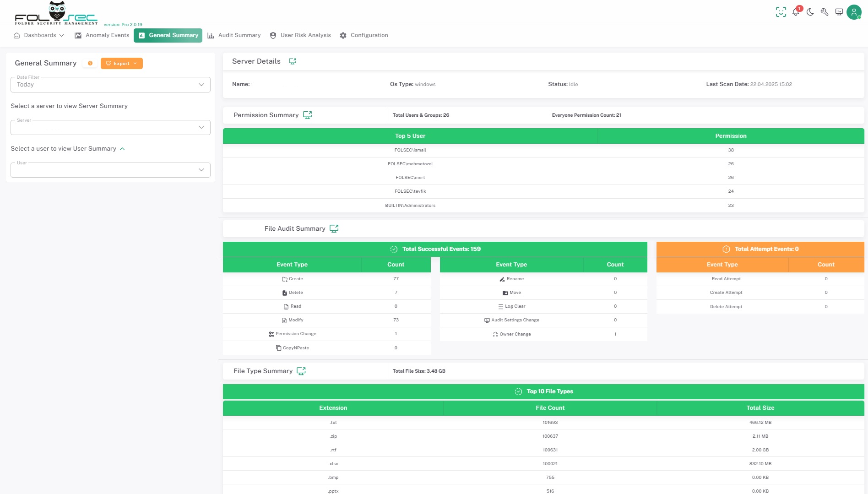The image size is (868, 494).
Task: Go to Audit Summary tab
Action: (234, 35)
